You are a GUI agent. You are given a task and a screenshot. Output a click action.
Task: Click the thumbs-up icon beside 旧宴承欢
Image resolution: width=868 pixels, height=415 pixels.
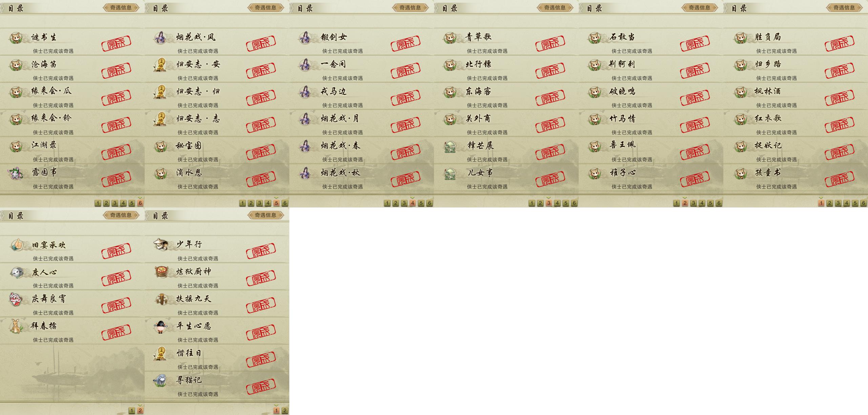[16, 244]
